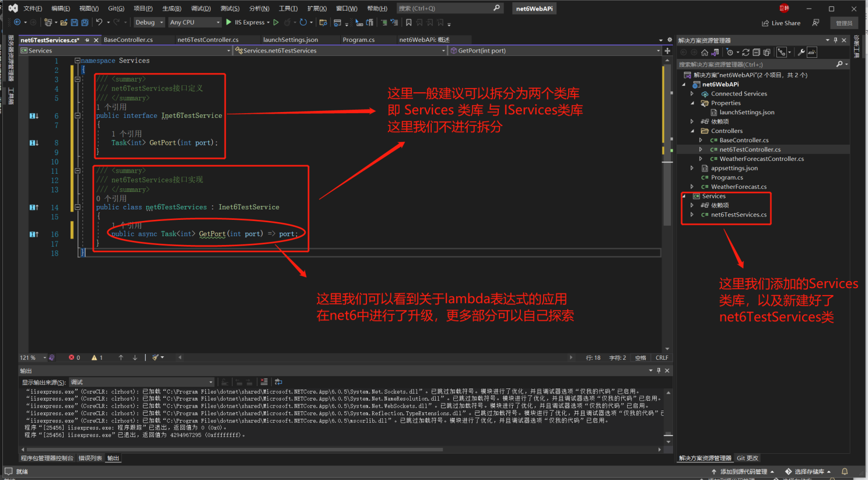Screen dimensions: 868x480
Task: Open the Services project scope dropdown
Action: (126, 51)
